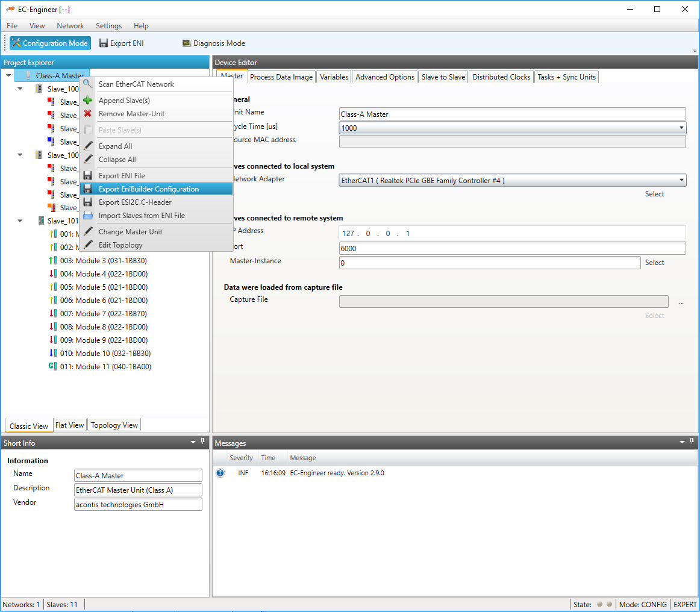Click the pin icon on Messages panel
The width and height of the screenshot is (700, 612).
692,442
